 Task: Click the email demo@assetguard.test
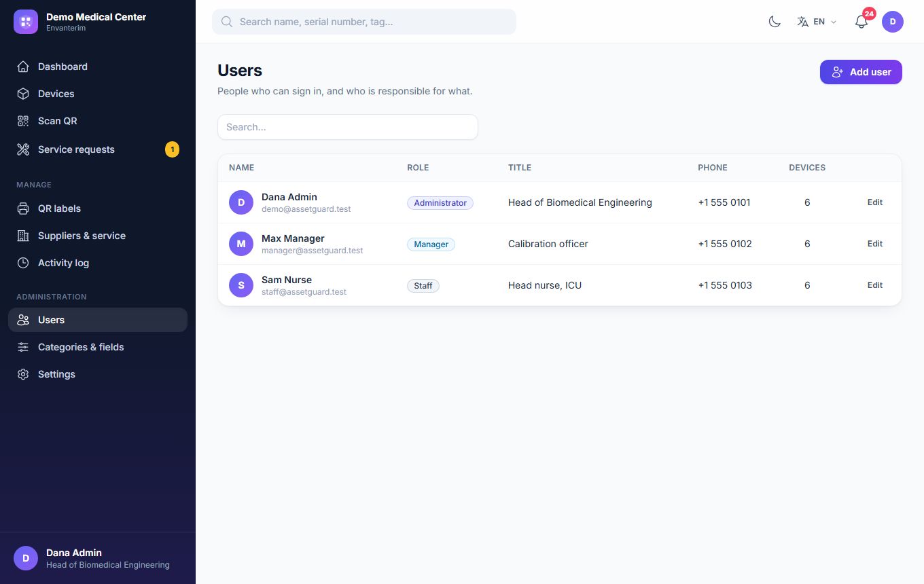point(306,209)
